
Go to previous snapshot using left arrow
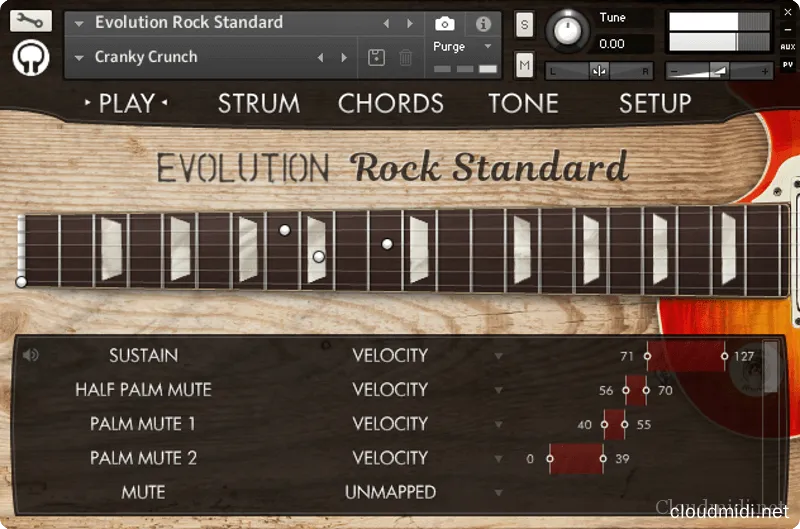point(320,58)
